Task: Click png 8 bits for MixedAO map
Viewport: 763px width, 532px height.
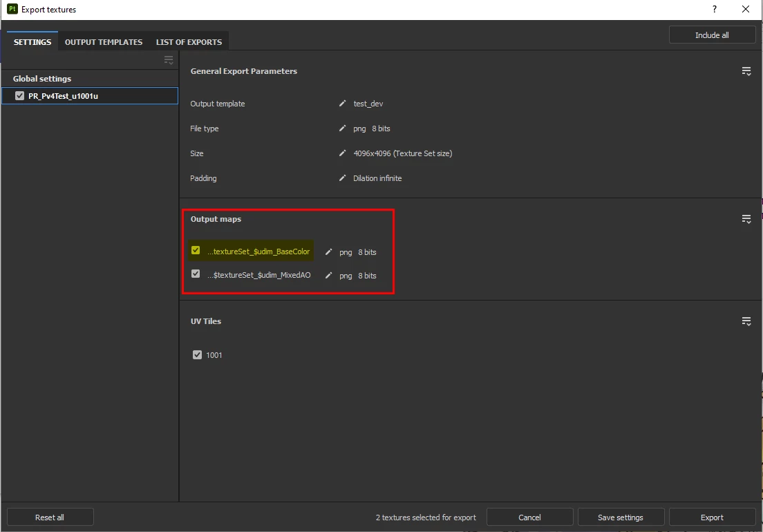Action: [358, 275]
